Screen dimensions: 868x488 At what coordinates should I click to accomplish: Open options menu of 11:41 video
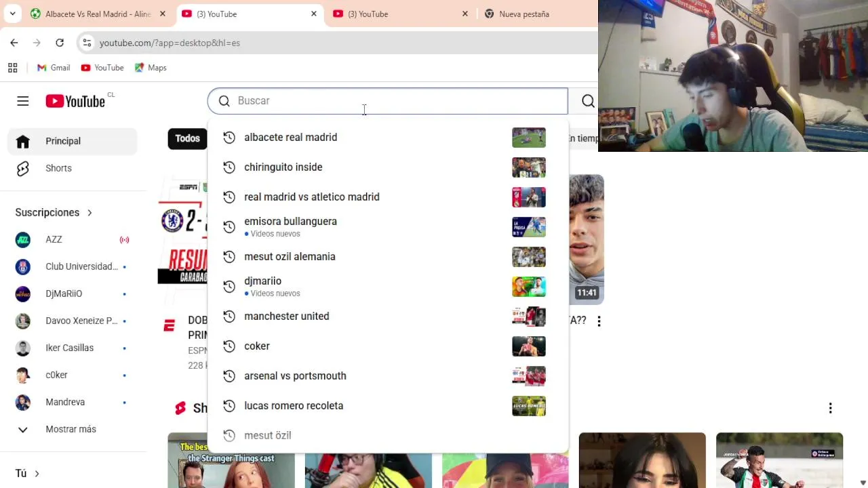[599, 321]
